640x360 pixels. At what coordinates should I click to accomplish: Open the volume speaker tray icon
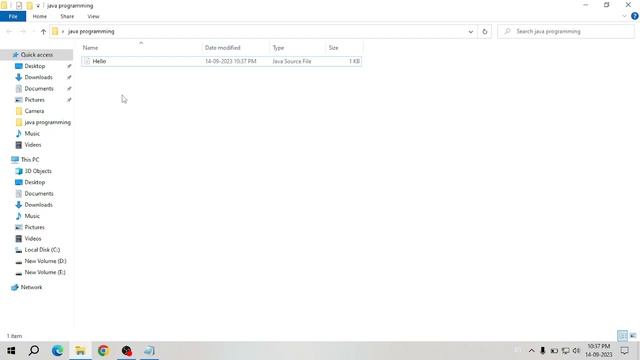pos(576,351)
